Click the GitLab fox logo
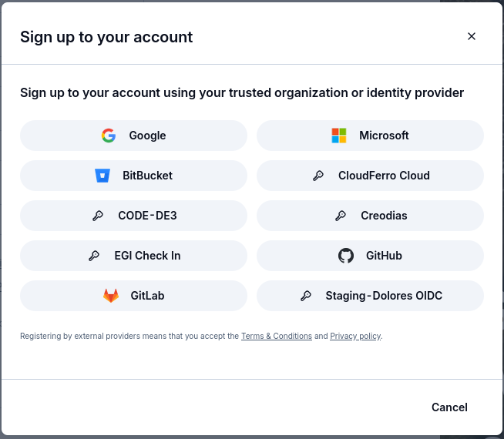 (110, 296)
